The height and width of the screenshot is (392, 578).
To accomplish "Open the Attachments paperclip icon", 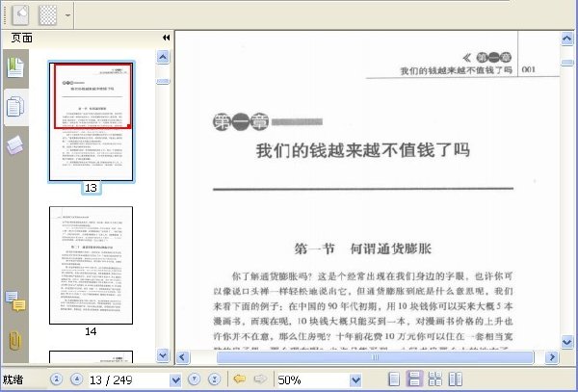I will tap(14, 340).
